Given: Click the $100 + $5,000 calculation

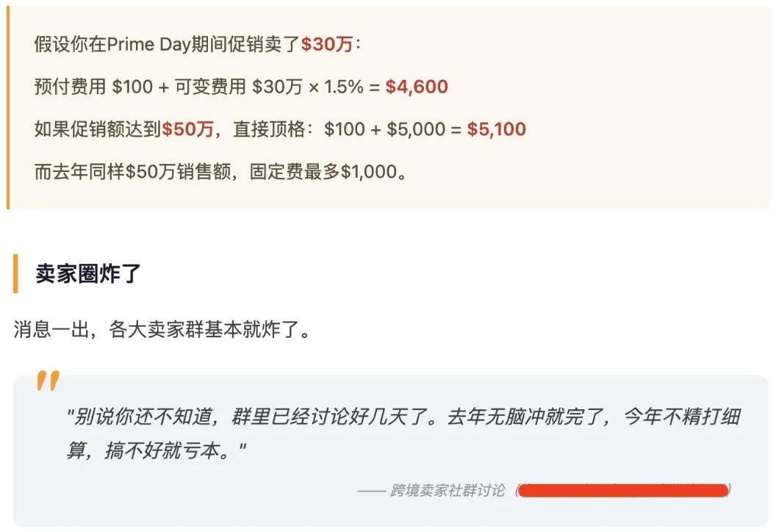Looking at the screenshot, I should pyautogui.click(x=383, y=130).
